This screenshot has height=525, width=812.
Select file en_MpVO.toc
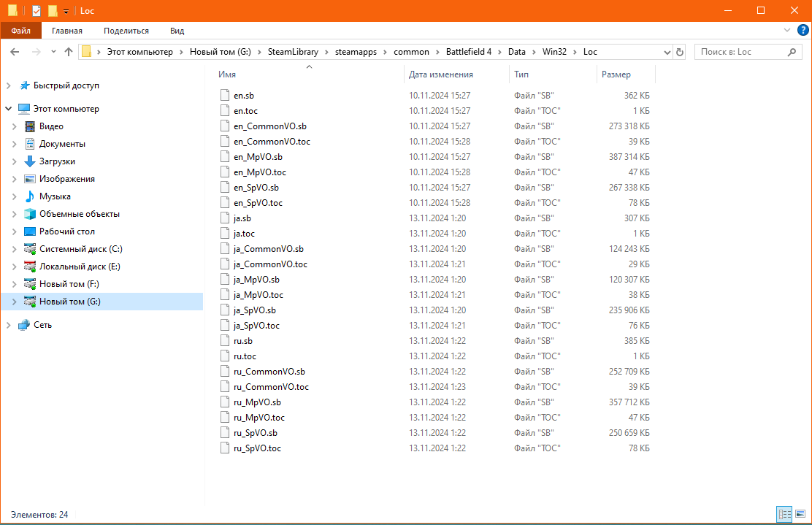259,172
